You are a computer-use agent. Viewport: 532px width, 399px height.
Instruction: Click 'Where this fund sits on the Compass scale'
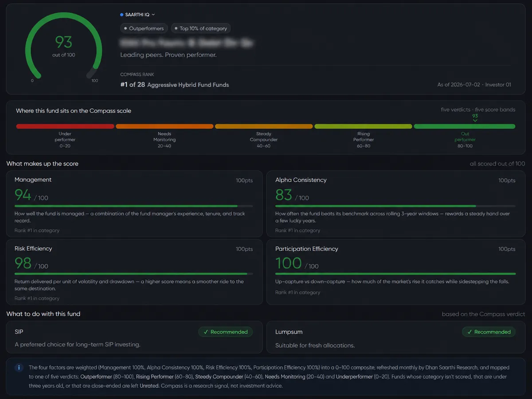pos(74,110)
